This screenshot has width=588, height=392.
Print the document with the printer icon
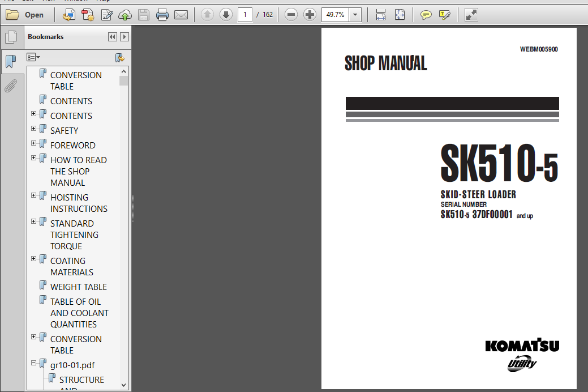162,15
